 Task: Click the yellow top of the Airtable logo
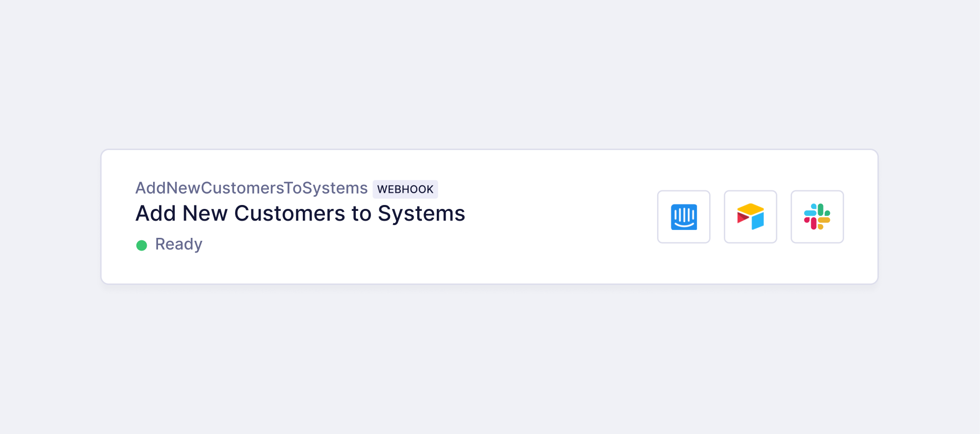click(x=750, y=208)
